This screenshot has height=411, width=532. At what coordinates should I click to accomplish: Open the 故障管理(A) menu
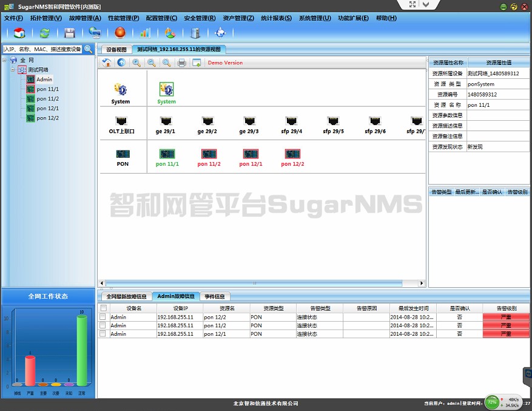tap(85, 18)
